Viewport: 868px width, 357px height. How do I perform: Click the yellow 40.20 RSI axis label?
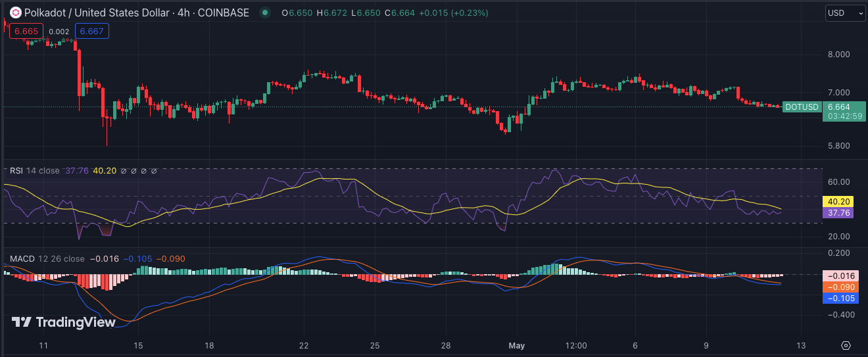pos(838,202)
